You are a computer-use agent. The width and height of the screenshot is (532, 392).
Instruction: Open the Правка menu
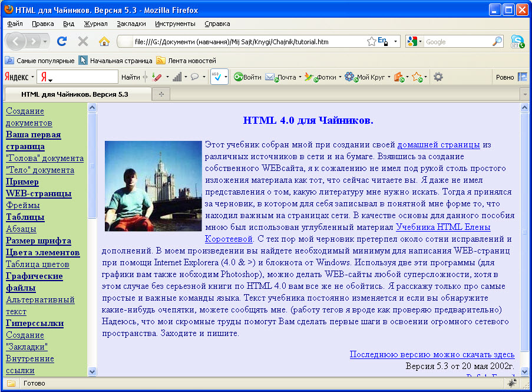pos(43,24)
